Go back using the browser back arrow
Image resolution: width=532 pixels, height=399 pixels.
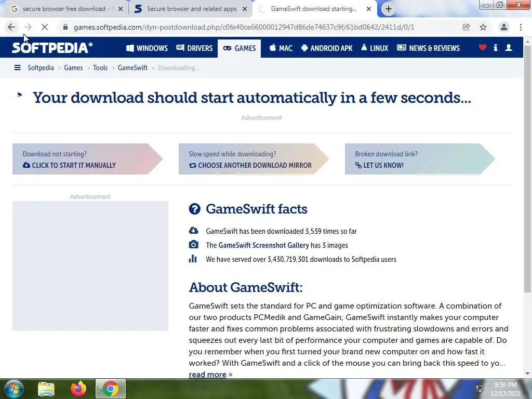11,27
